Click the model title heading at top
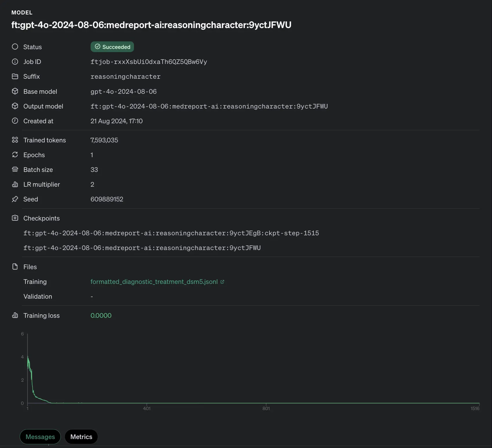 point(151,25)
